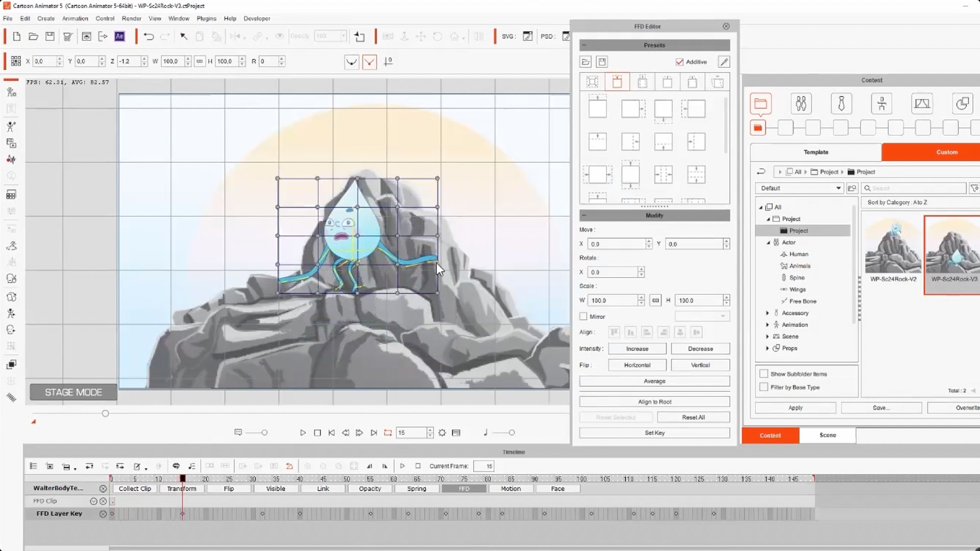Open the player settings gear icon

pos(442,433)
